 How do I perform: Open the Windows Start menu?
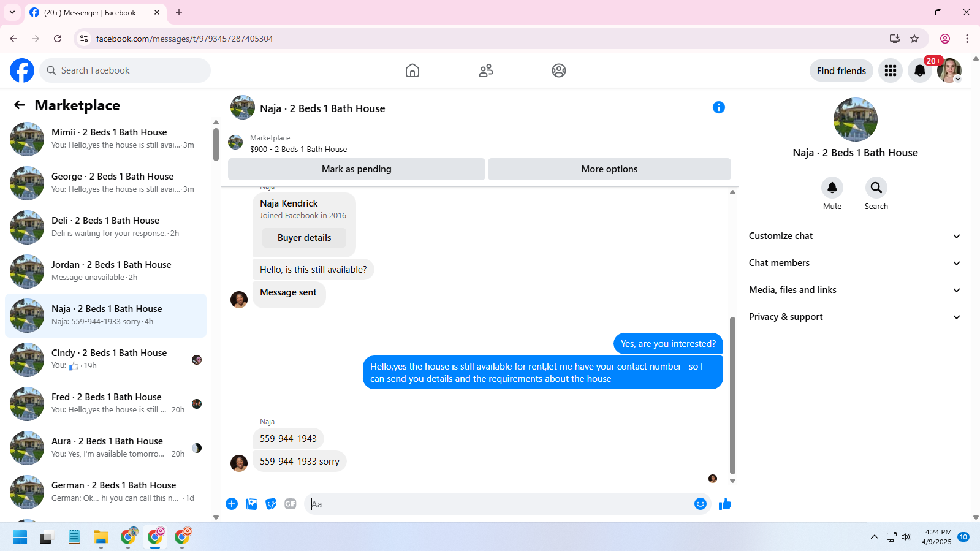20,538
